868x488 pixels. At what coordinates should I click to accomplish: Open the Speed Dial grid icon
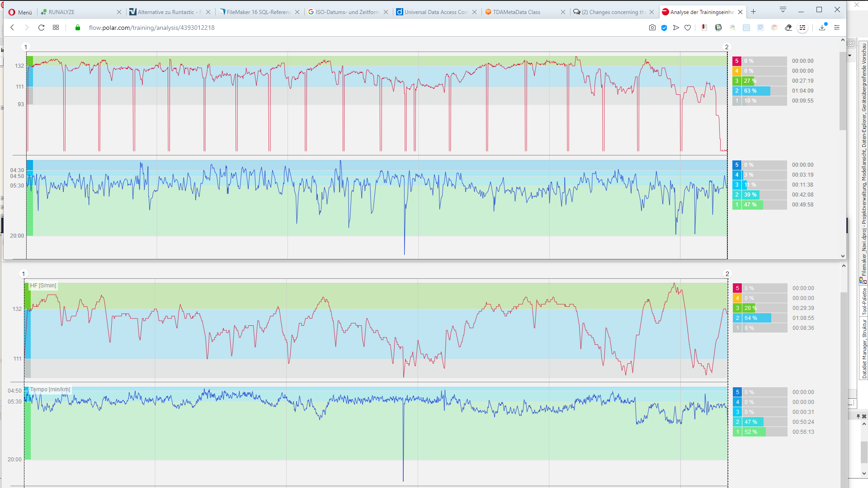56,28
